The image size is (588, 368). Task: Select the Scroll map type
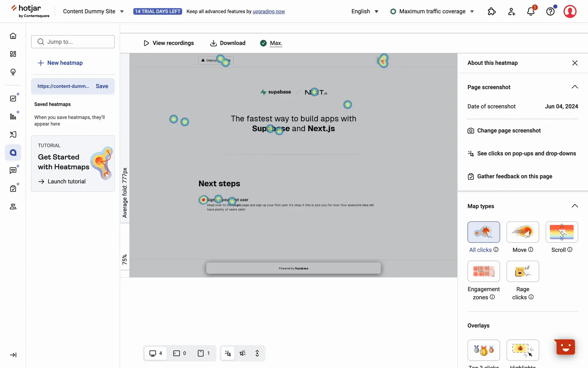tap(562, 232)
